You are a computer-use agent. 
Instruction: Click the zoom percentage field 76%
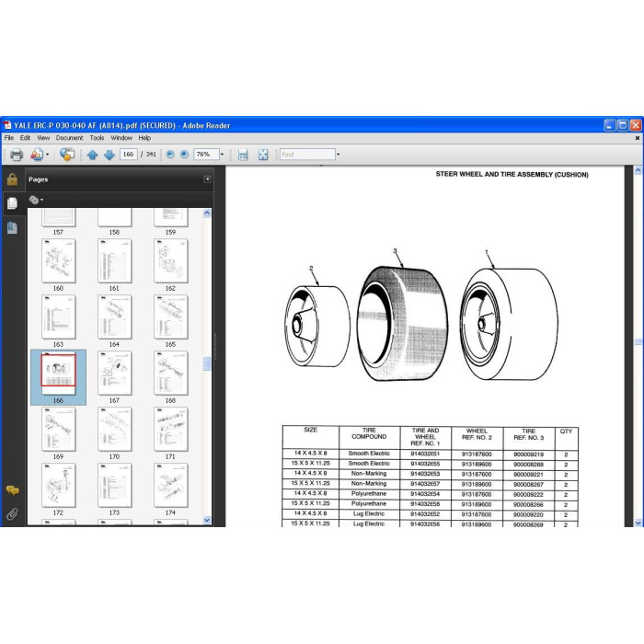point(206,154)
